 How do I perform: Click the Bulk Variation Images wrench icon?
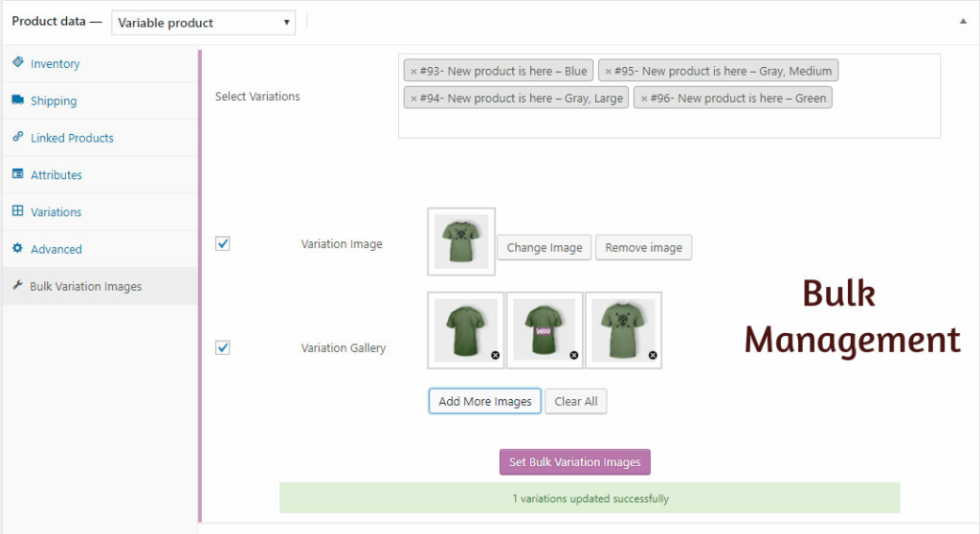[x=17, y=286]
